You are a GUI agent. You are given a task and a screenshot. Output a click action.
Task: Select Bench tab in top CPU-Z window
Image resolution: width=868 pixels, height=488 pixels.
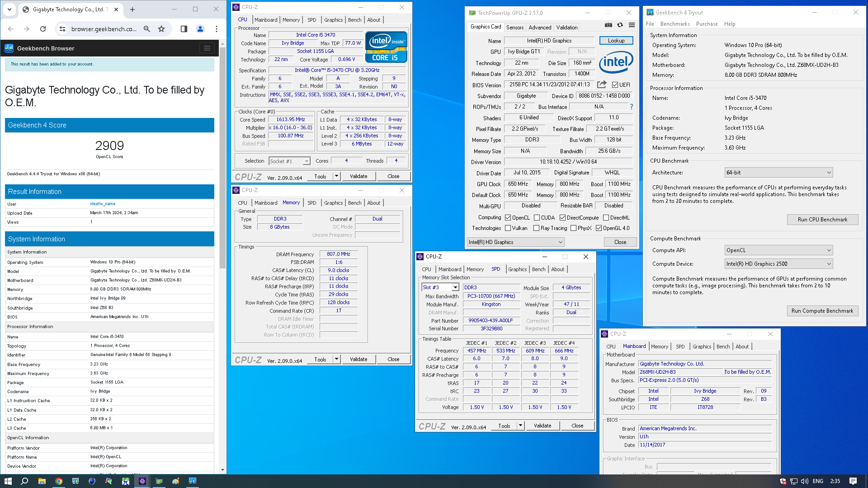354,20
